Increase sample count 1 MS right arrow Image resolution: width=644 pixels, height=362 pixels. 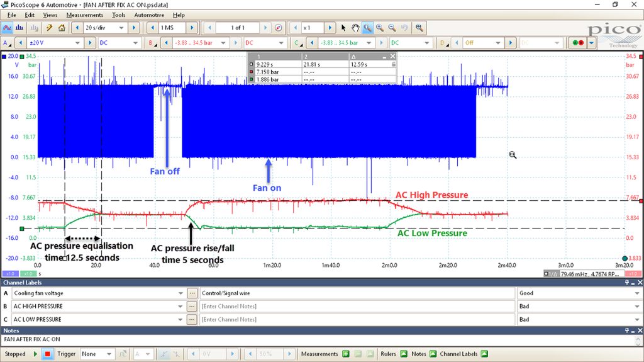click(192, 28)
